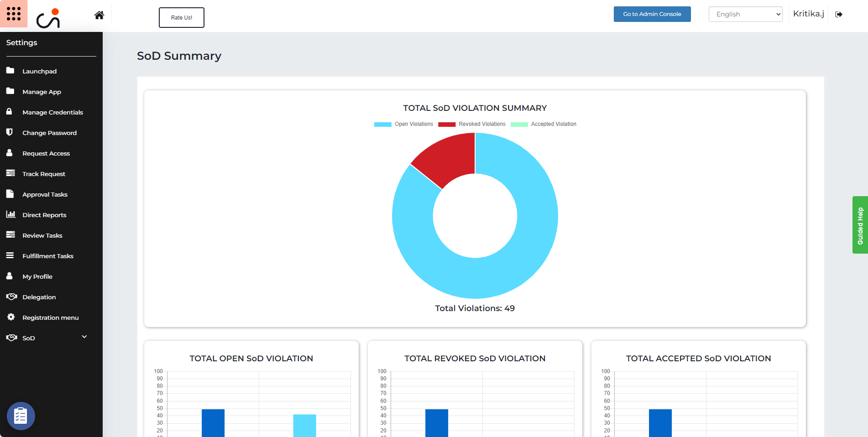Click the Kritika.j username
This screenshot has width=868, height=437.
pyautogui.click(x=808, y=14)
